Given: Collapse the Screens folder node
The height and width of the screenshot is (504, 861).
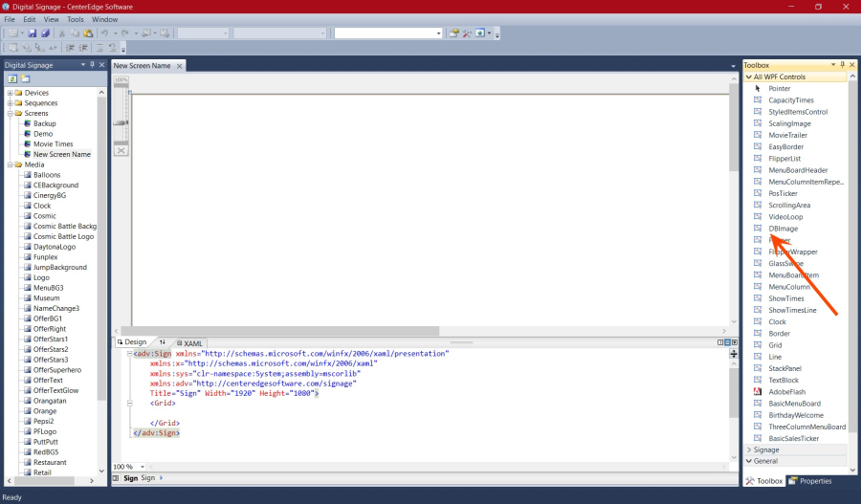Looking at the screenshot, I should [x=10, y=113].
